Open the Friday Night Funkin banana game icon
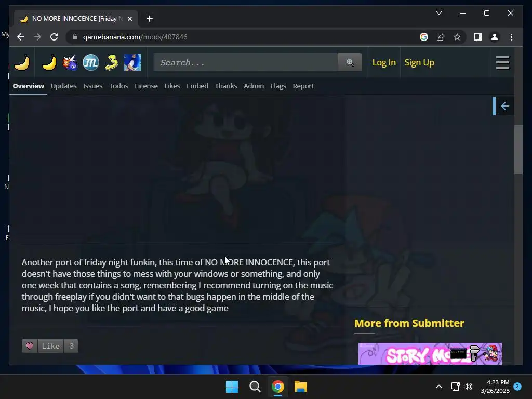The image size is (532, 399). [49, 62]
